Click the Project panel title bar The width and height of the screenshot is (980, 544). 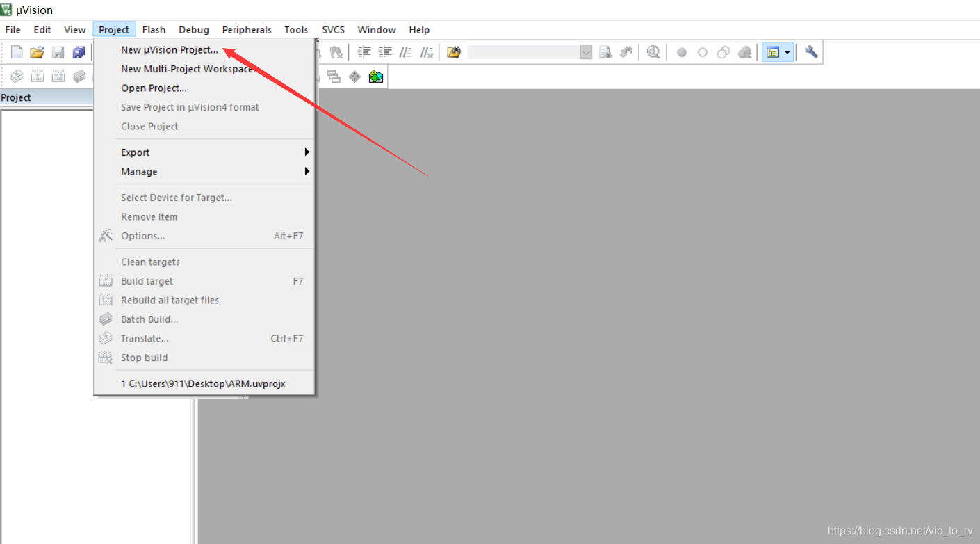[47, 97]
